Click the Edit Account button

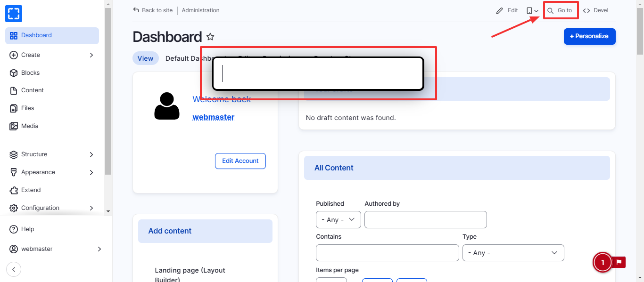[x=240, y=161]
